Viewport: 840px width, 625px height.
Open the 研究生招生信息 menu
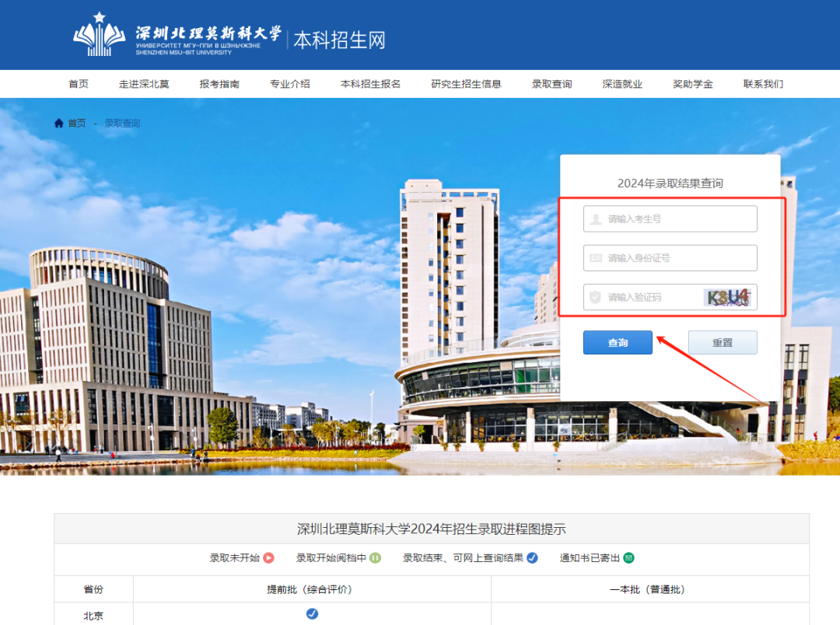click(x=466, y=84)
